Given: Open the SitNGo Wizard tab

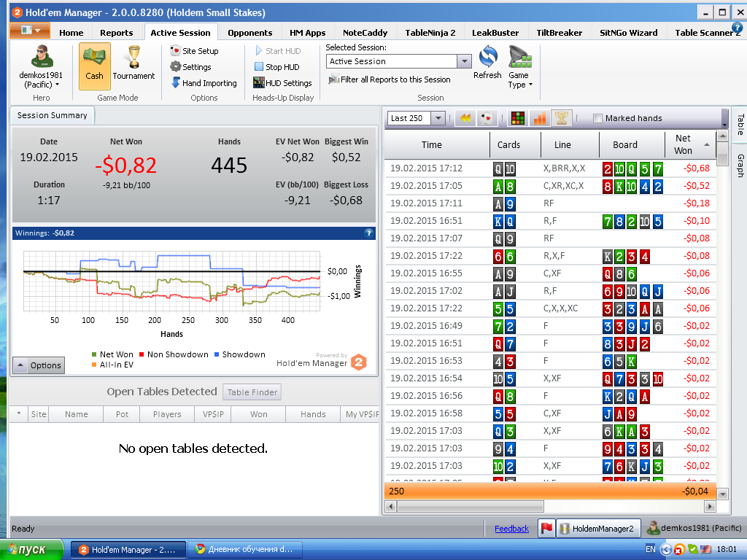Looking at the screenshot, I should (x=628, y=33).
